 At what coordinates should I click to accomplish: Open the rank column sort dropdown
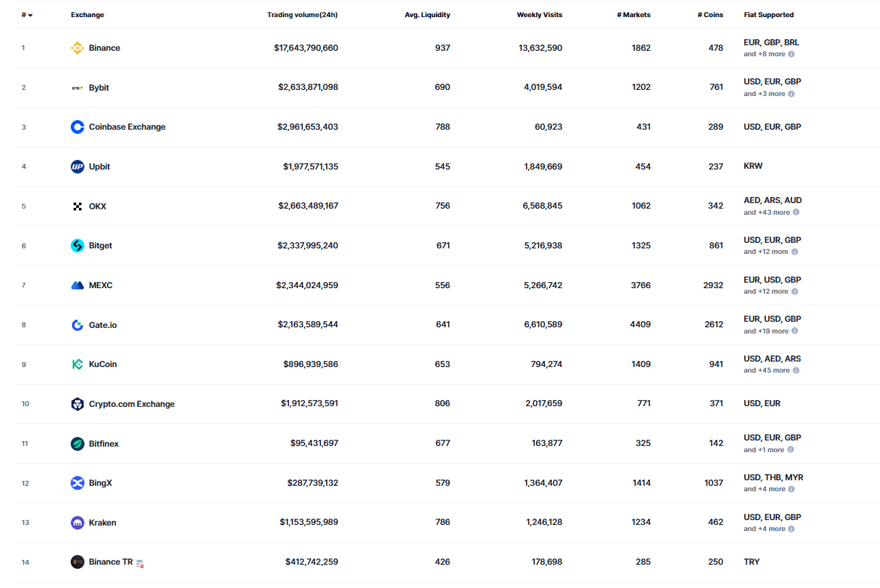[29, 14]
